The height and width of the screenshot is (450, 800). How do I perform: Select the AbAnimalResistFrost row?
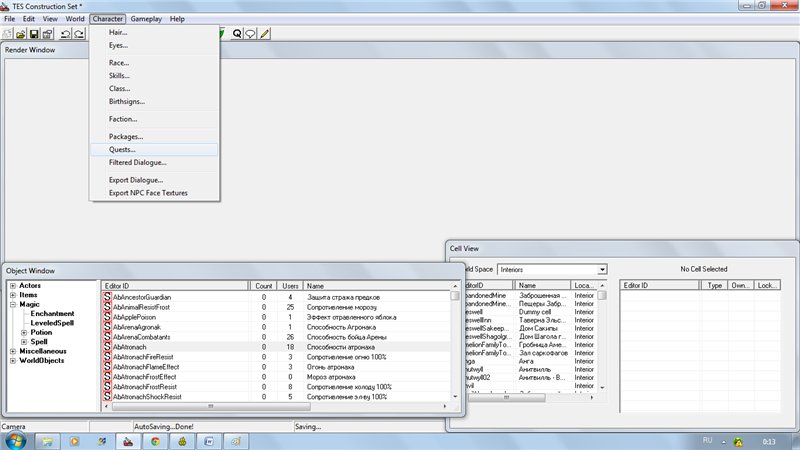click(x=276, y=307)
